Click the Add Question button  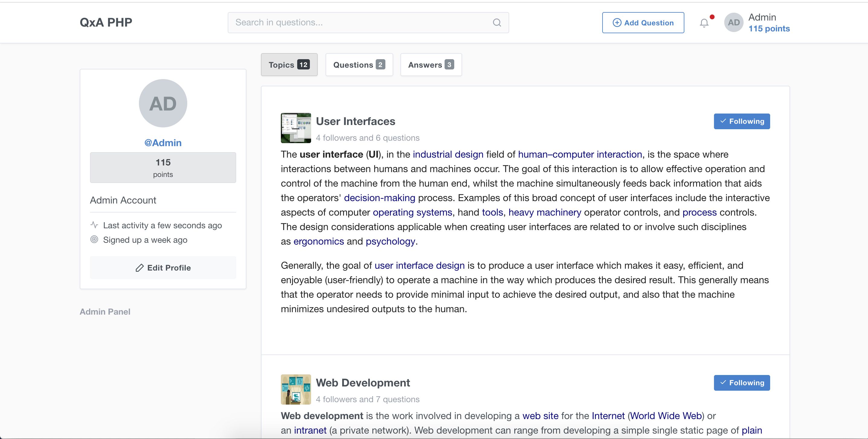coord(643,23)
